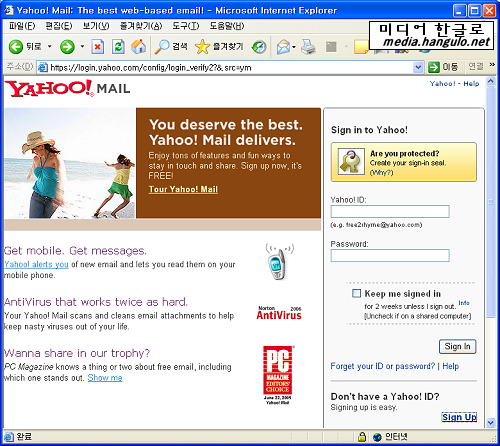Image resolution: width=500 pixels, height=446 pixels.
Task: Click the green Forward arrow icon
Action: click(x=67, y=47)
